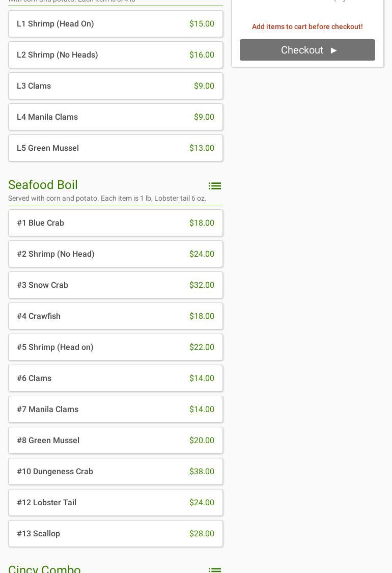Order the #12 Lobster Tail
This screenshot has width=392, height=573.
pyautogui.click(x=116, y=503)
